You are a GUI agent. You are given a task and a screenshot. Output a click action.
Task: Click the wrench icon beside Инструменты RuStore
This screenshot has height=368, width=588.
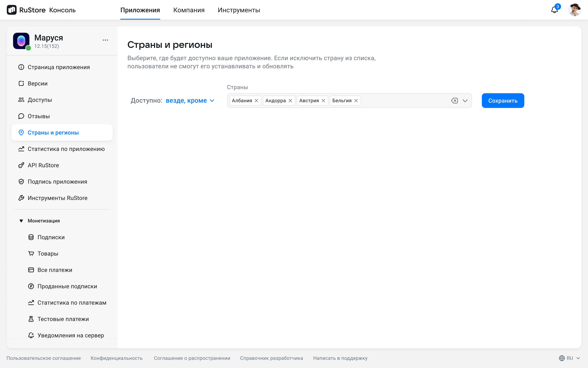point(21,198)
